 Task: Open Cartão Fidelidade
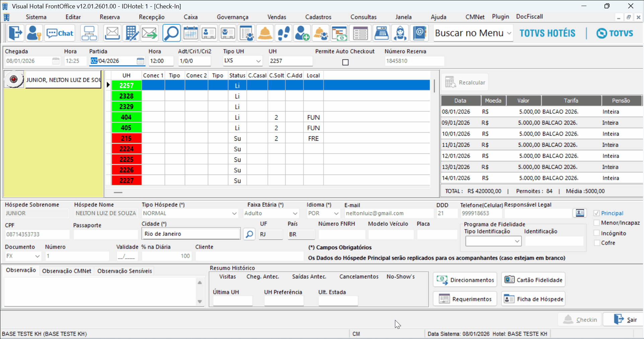pos(533,280)
